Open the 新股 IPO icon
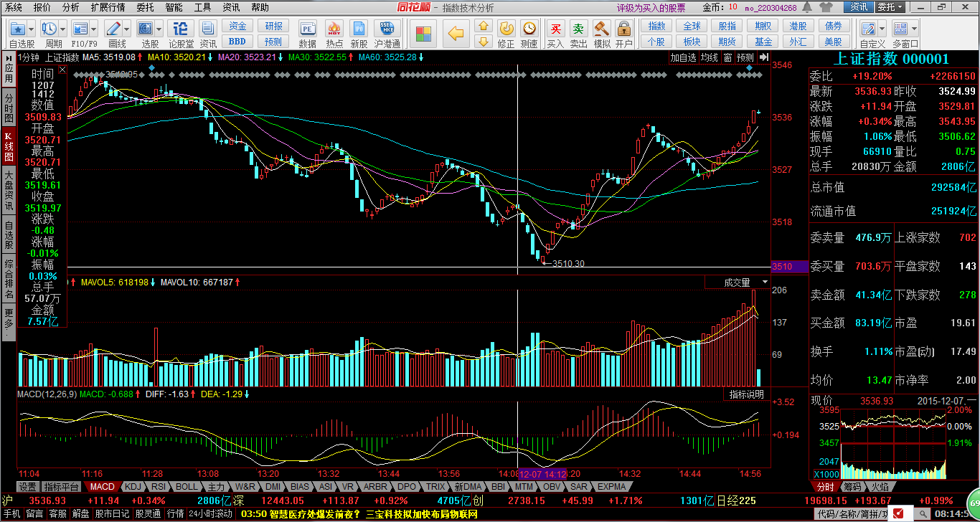 pos(359,29)
